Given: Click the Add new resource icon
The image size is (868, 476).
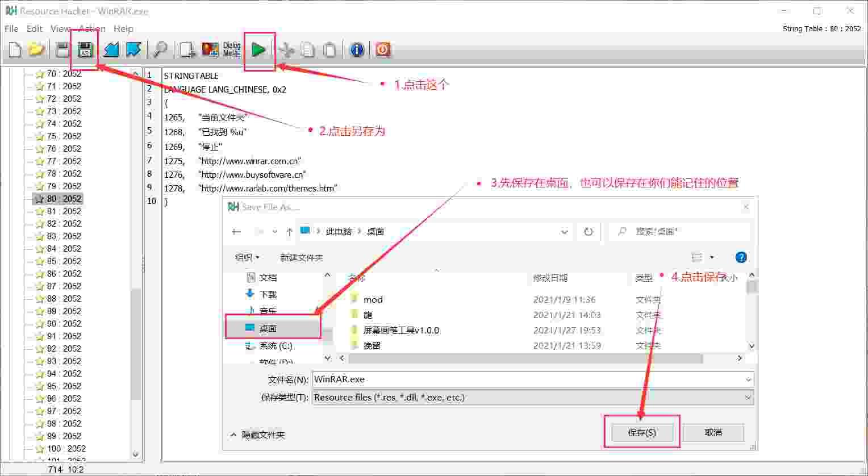Looking at the screenshot, I should point(187,50).
